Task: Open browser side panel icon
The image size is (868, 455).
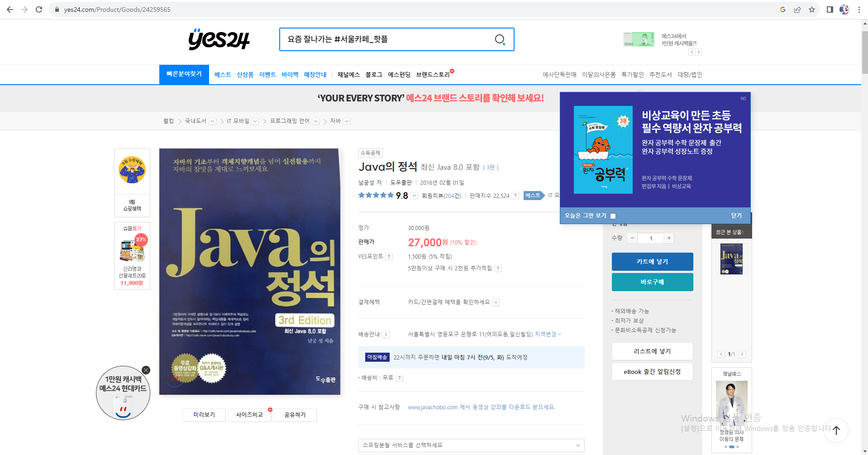Action: tap(830, 10)
